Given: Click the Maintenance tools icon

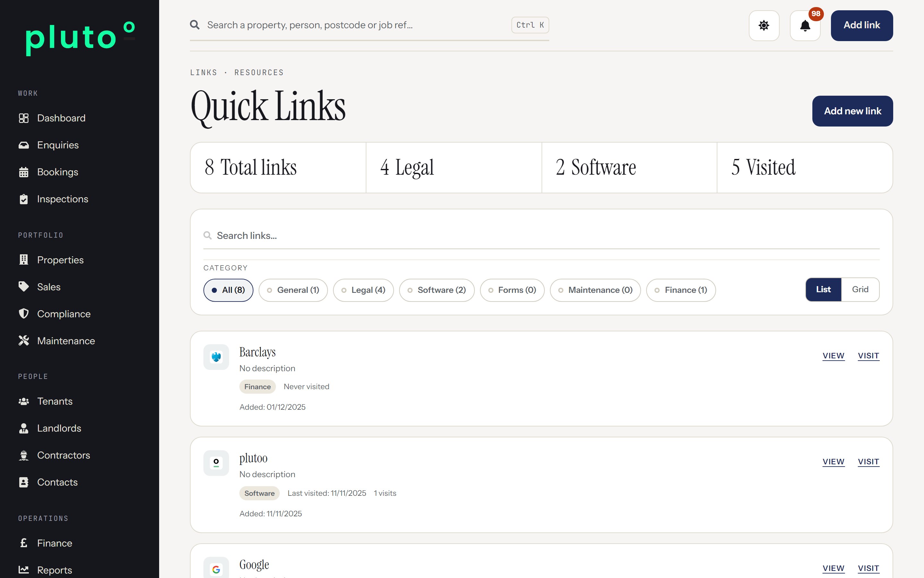Looking at the screenshot, I should tap(24, 341).
